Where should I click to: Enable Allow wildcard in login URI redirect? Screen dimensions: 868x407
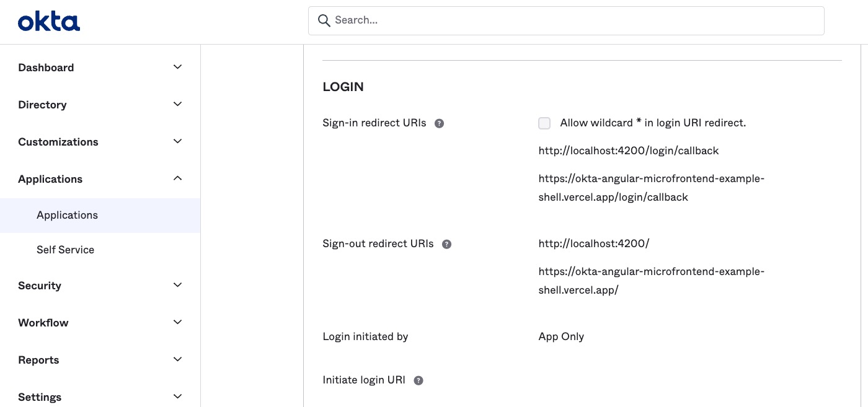click(544, 123)
